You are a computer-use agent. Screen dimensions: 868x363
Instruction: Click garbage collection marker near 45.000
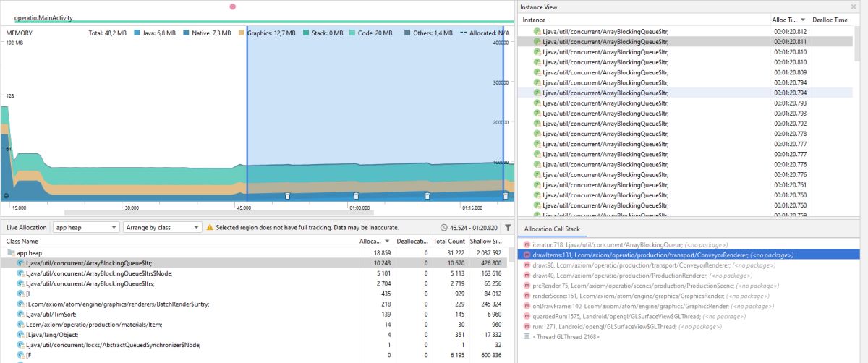coord(287,196)
